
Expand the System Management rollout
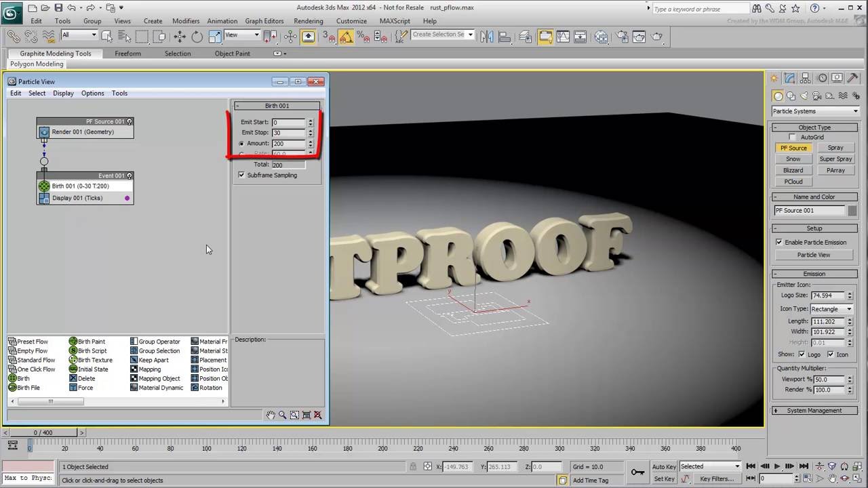814,411
